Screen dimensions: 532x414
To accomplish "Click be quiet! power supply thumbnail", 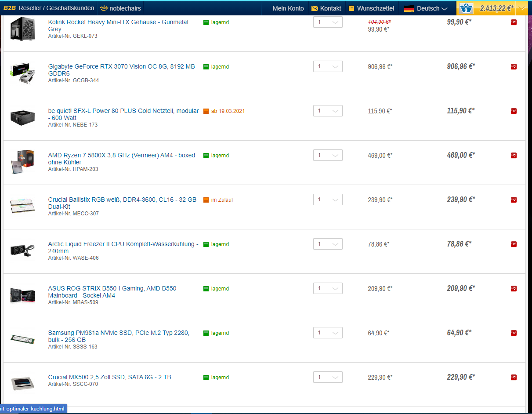I will point(22,117).
